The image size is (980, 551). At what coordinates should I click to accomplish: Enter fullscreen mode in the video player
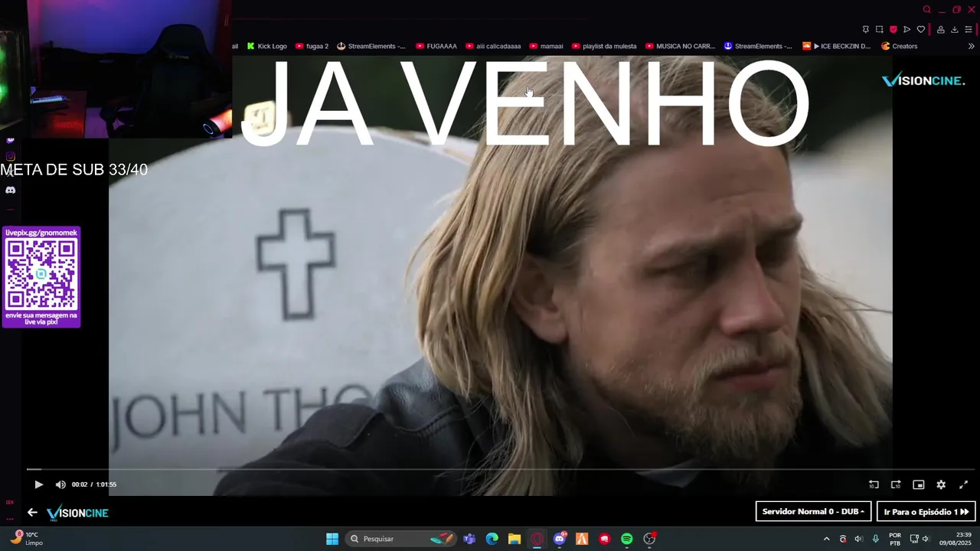click(963, 484)
